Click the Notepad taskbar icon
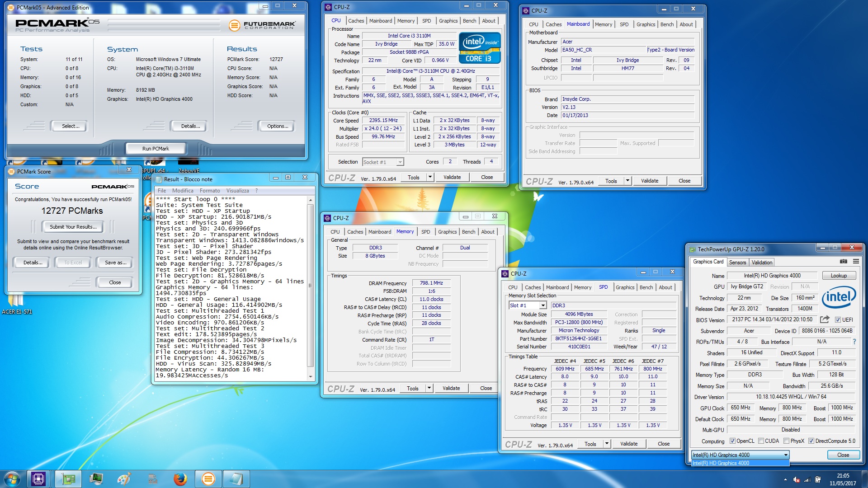The height and width of the screenshot is (488, 868). click(x=236, y=479)
